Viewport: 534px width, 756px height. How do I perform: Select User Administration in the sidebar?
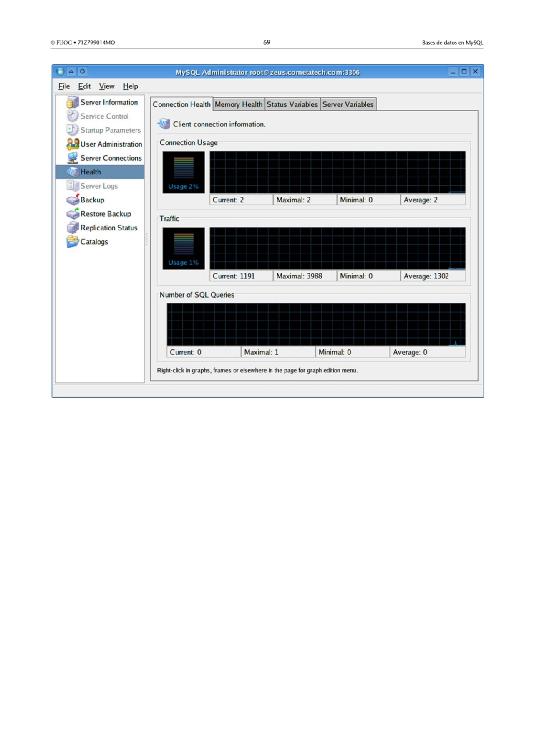(111, 144)
